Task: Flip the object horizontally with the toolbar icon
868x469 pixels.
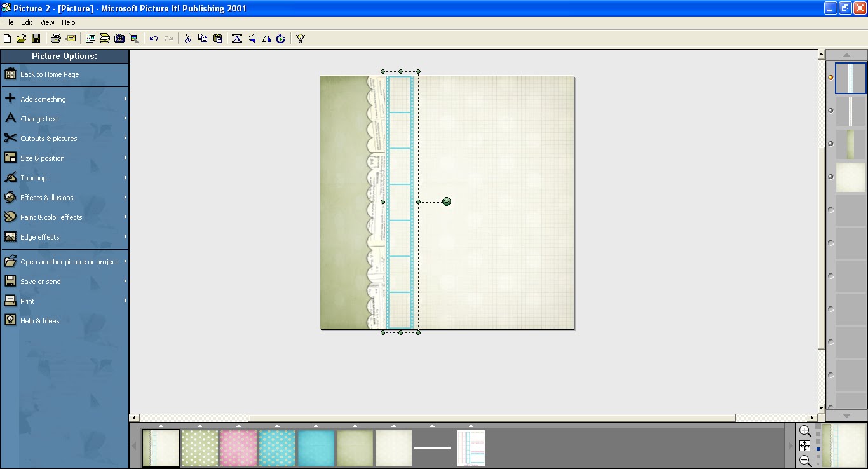Action: coord(267,38)
